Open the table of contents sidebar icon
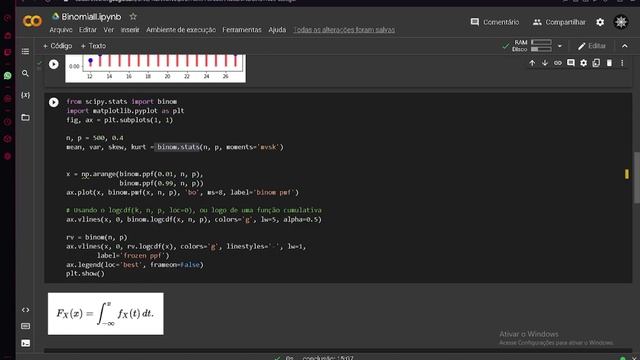Viewport: 640px width, 360px height. pyautogui.click(x=25, y=51)
